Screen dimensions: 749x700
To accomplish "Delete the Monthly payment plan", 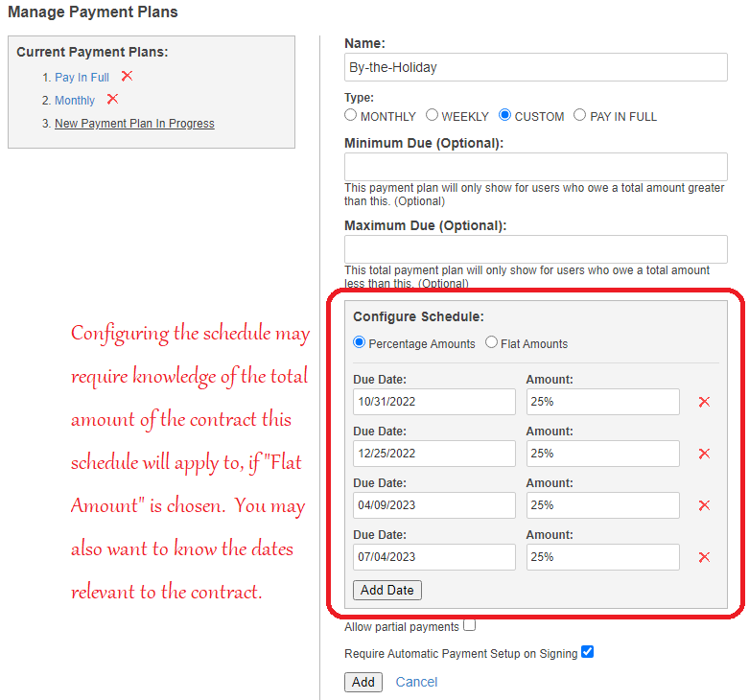I will coord(112,100).
